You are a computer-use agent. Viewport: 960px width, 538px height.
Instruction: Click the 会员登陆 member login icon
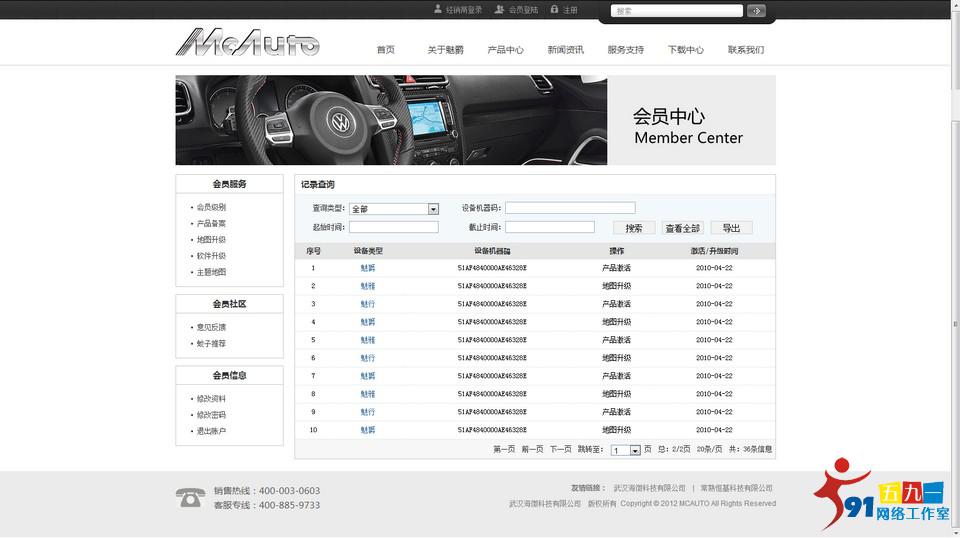(x=499, y=9)
